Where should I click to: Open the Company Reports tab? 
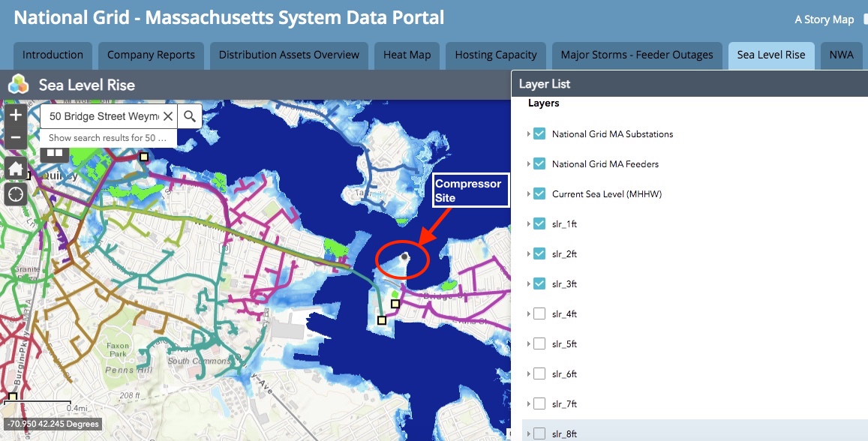[x=151, y=55]
